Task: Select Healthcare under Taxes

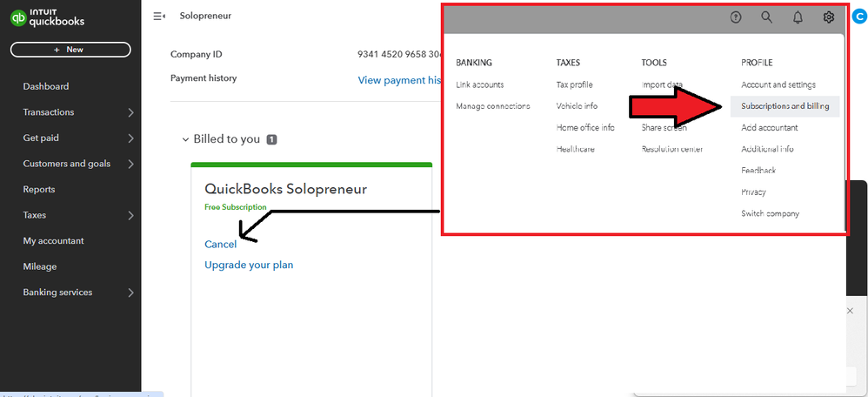Action: pyautogui.click(x=576, y=149)
